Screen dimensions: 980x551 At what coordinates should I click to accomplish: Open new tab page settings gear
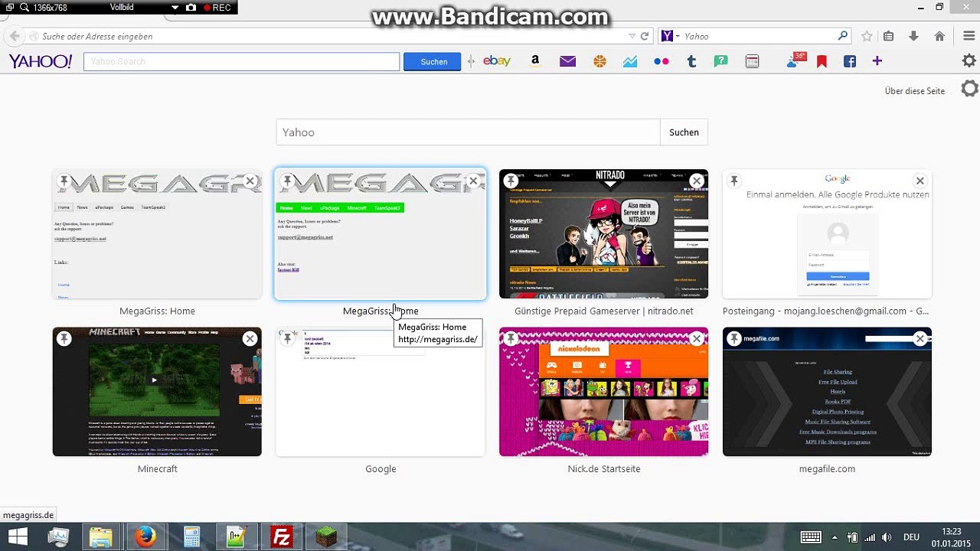pyautogui.click(x=969, y=89)
